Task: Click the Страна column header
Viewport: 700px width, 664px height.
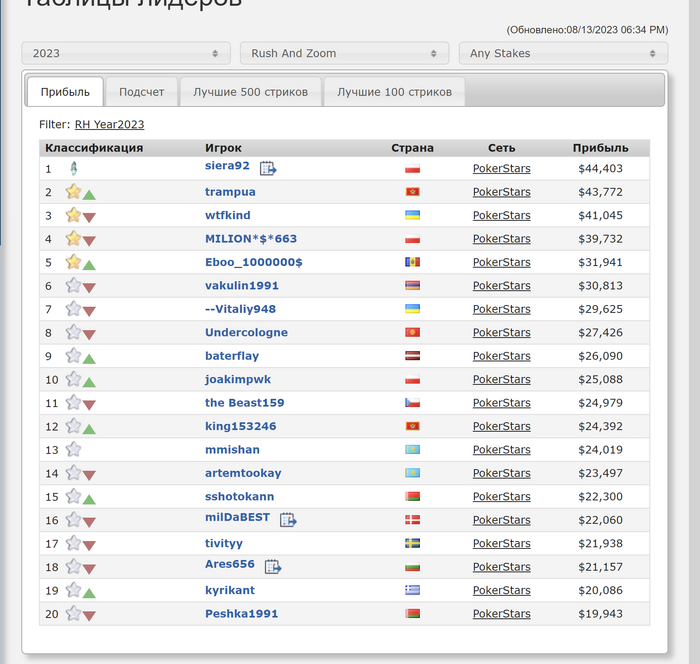Action: point(412,148)
